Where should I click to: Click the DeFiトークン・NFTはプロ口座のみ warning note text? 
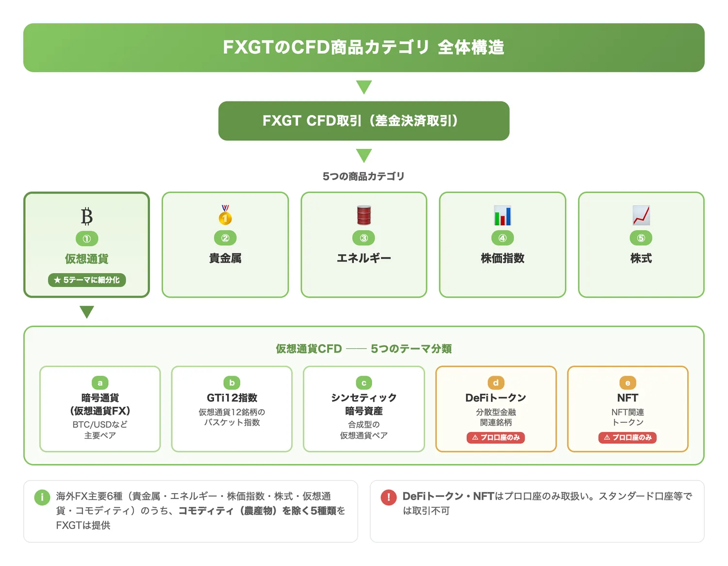point(547,503)
